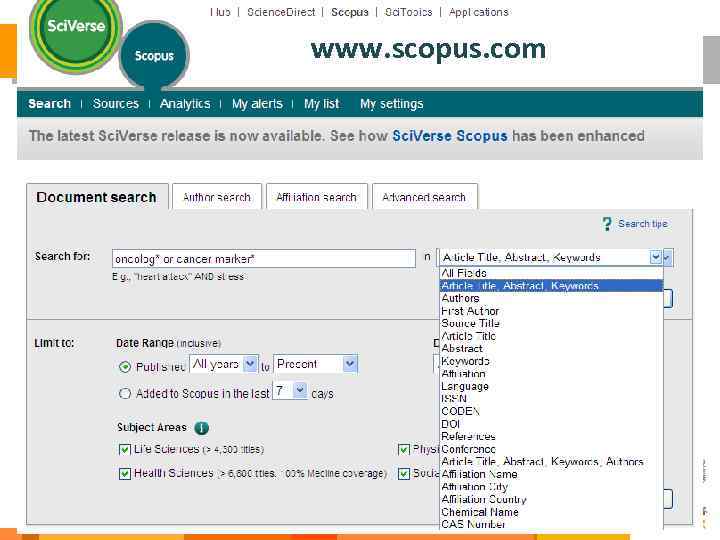Select Keywords in field list
The height and width of the screenshot is (540, 720).
(551, 361)
